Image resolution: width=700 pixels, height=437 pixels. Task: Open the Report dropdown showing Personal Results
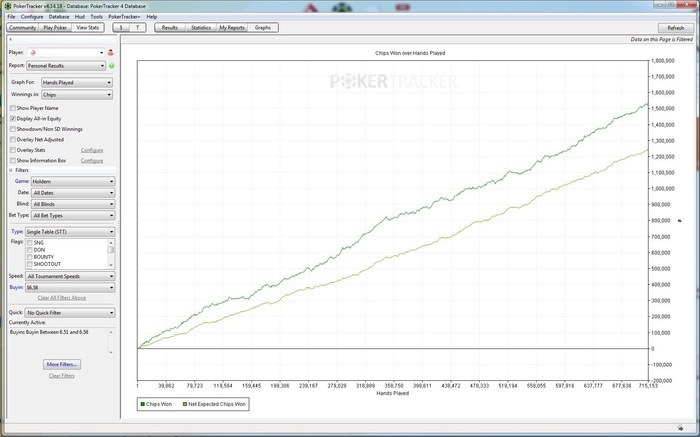point(66,66)
